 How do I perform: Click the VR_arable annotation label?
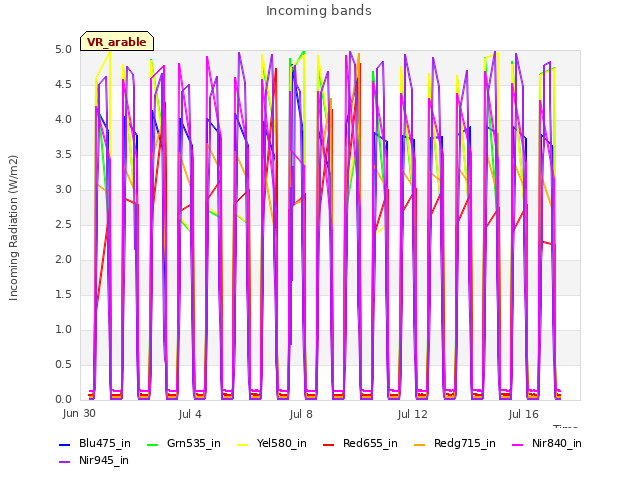point(117,42)
